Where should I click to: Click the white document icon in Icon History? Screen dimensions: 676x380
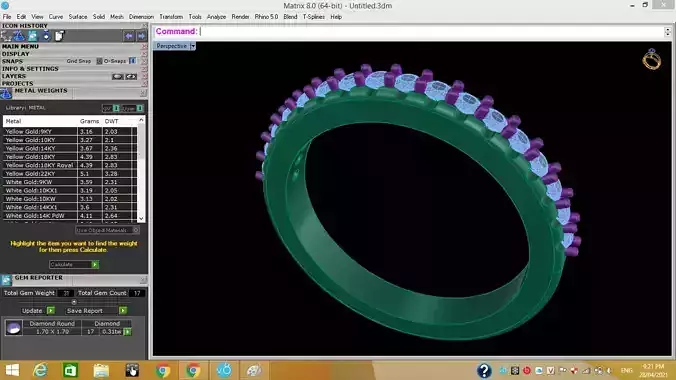tap(59, 36)
